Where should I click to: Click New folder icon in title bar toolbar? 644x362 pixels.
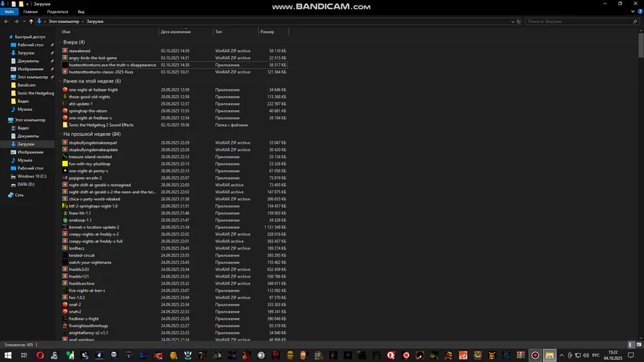[x=21, y=4]
